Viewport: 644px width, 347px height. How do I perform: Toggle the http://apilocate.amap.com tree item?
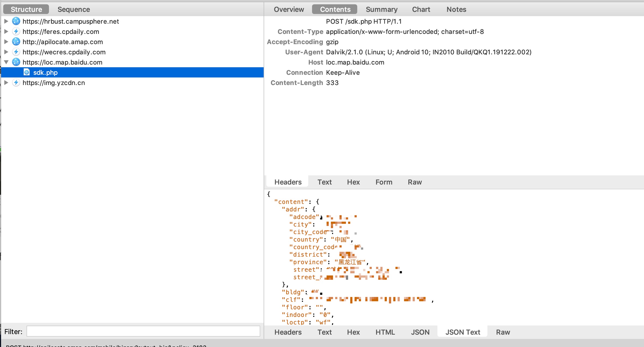tap(7, 41)
